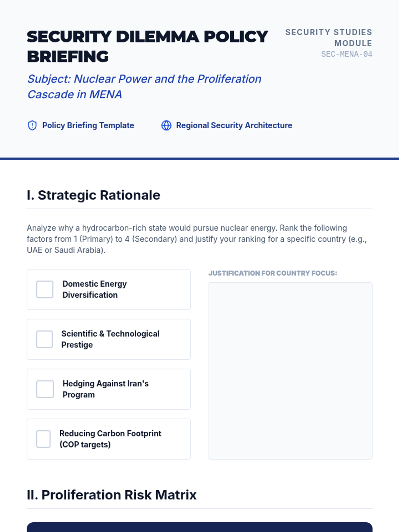
Task: Click the Domestic Energy Diversification card text
Action: point(94,289)
